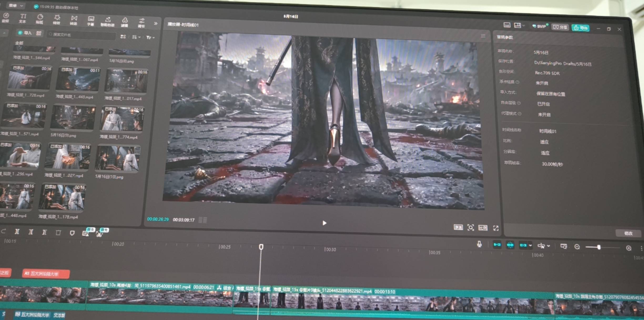Toggle main track magnet snapping
This screenshot has width=644, height=320.
(497, 245)
